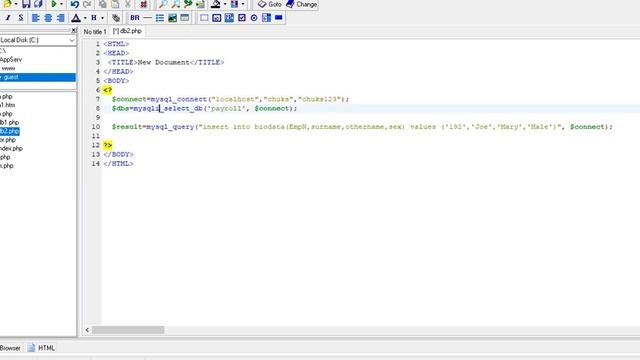This screenshot has width=640, height=360.
Task: Click the font color A icon
Action: click(76, 18)
